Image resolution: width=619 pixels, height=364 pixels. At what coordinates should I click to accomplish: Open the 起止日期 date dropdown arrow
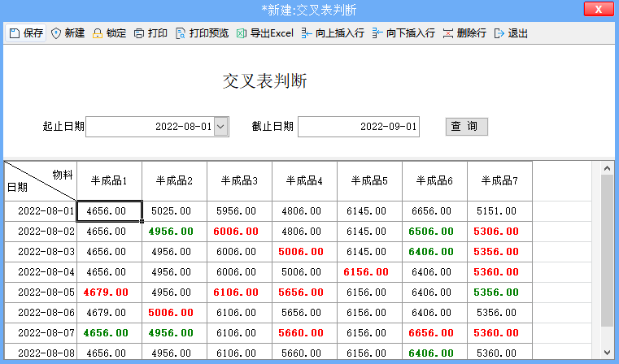pyautogui.click(x=220, y=127)
